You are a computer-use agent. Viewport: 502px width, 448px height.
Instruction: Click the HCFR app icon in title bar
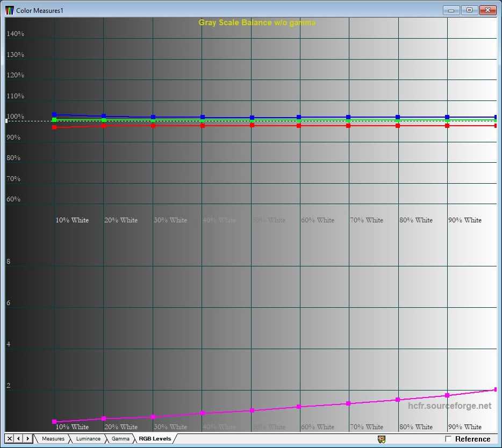point(10,10)
